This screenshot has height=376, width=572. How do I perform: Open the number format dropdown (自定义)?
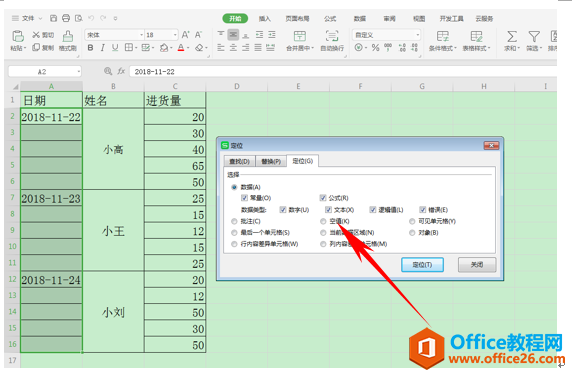click(417, 35)
